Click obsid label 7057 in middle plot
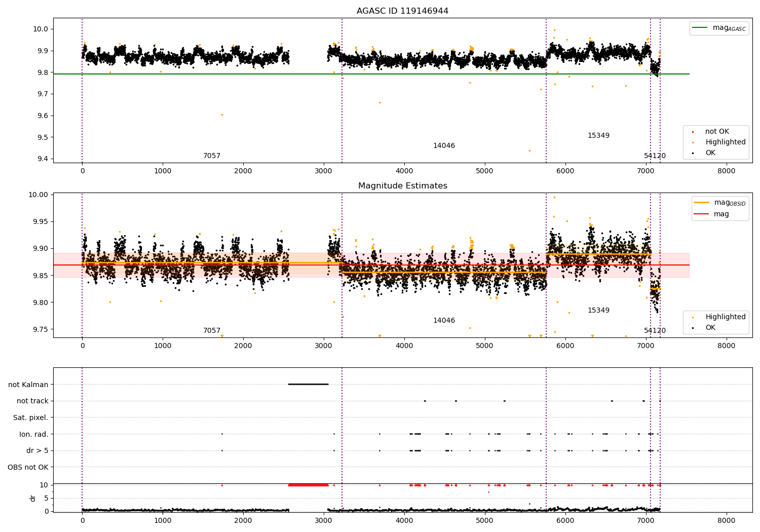Image resolution: width=760 pixels, height=532 pixels. (x=212, y=331)
